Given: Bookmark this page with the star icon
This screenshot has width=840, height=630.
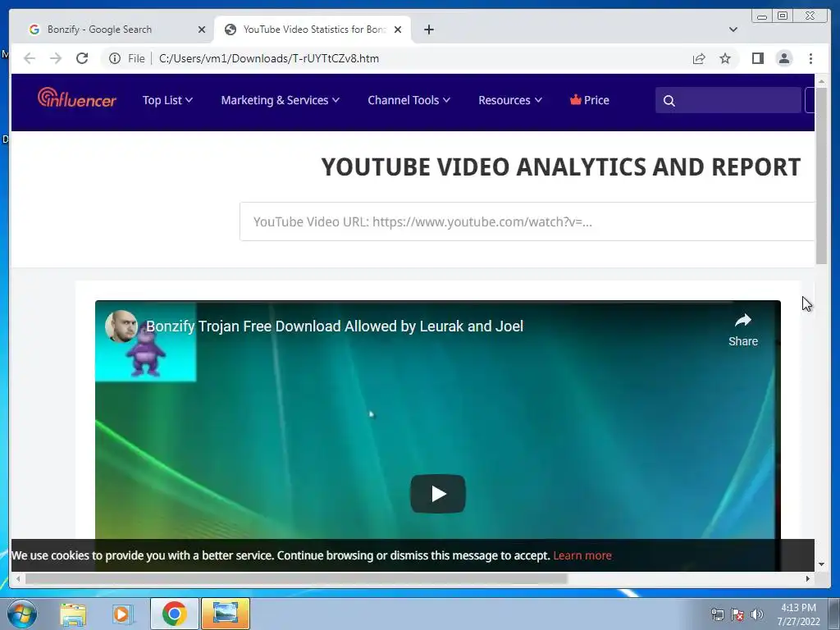Looking at the screenshot, I should (725, 58).
